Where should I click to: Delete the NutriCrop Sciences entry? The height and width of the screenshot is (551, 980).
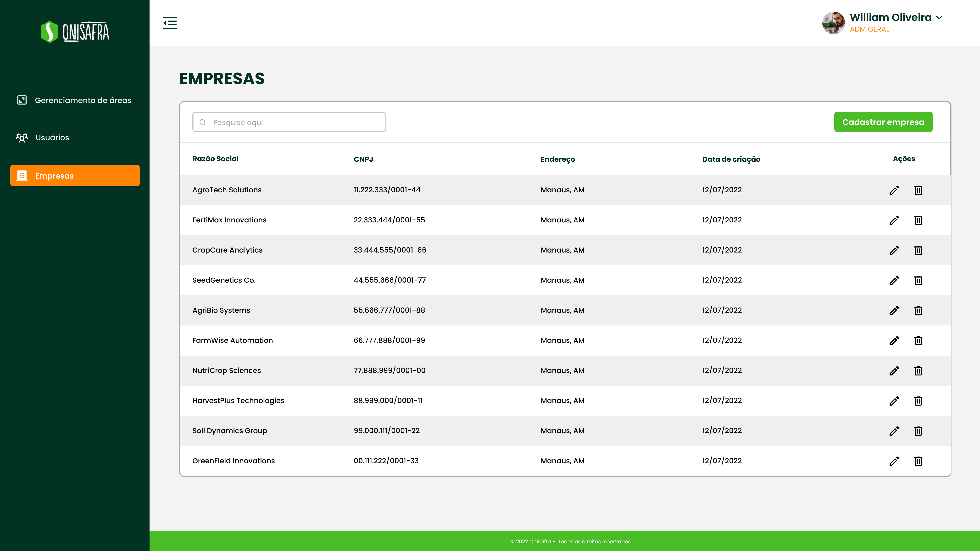pyautogui.click(x=918, y=371)
